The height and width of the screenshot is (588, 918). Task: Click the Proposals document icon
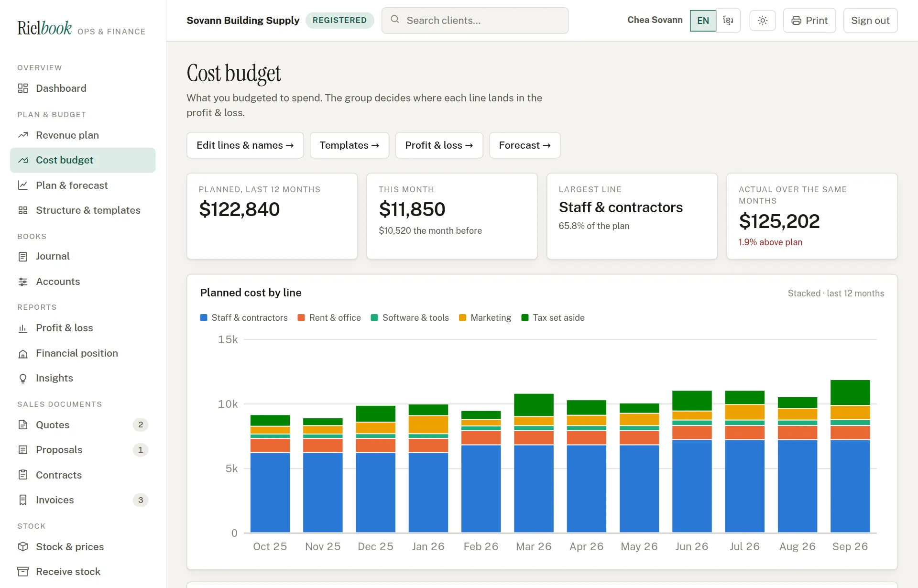[23, 450]
